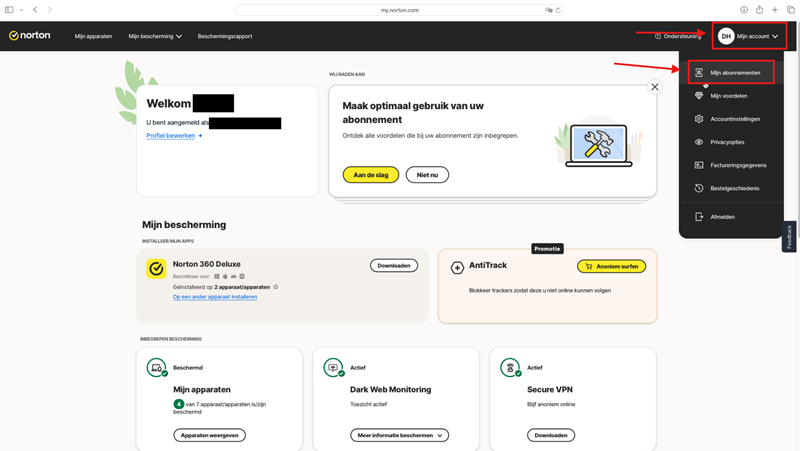Screen dimensions: 800x451
Task: Open the Profiel bewerken link
Action: pyautogui.click(x=170, y=136)
